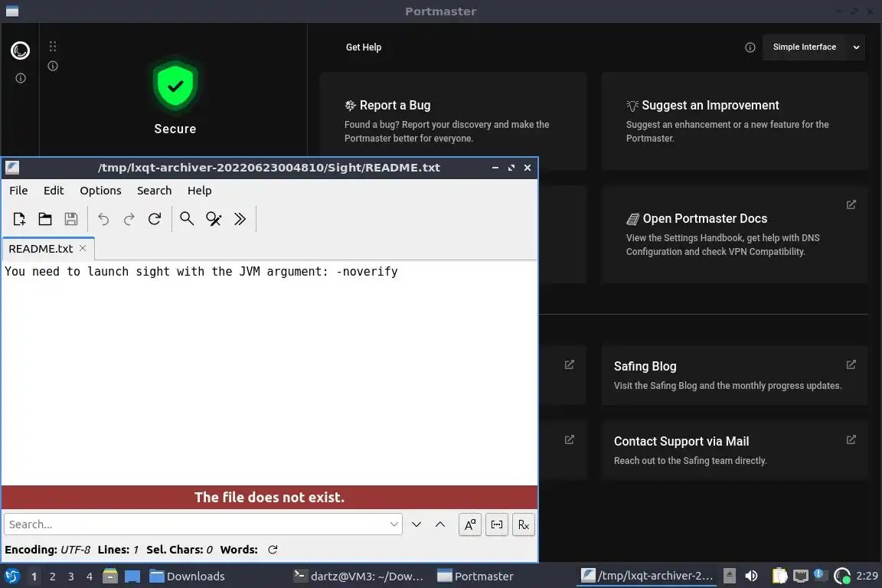Click the info icon beside Simple Interface
Image resolution: width=882 pixels, height=588 pixels.
pos(750,47)
